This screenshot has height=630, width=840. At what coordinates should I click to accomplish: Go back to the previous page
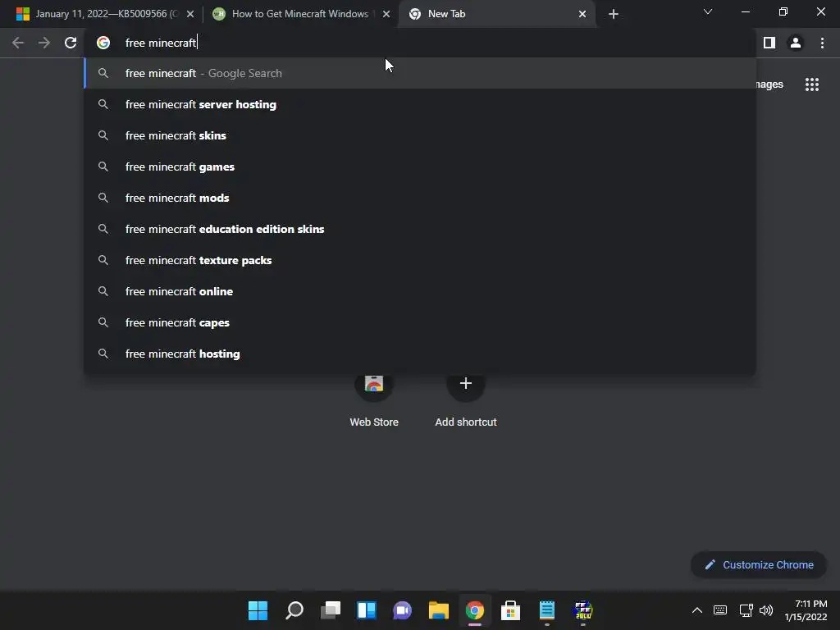click(18, 43)
